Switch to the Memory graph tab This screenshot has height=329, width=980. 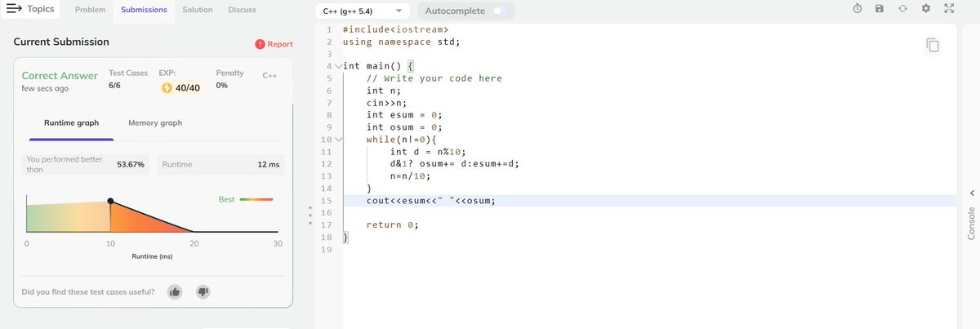click(x=155, y=122)
